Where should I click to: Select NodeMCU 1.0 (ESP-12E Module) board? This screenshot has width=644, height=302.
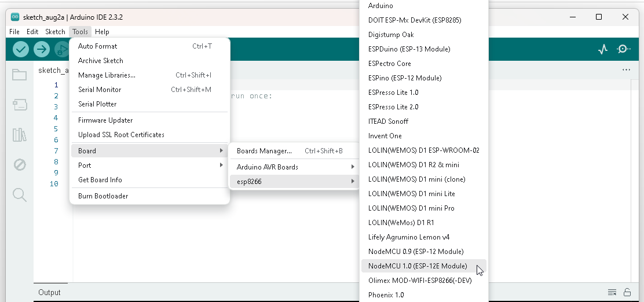[x=417, y=266]
